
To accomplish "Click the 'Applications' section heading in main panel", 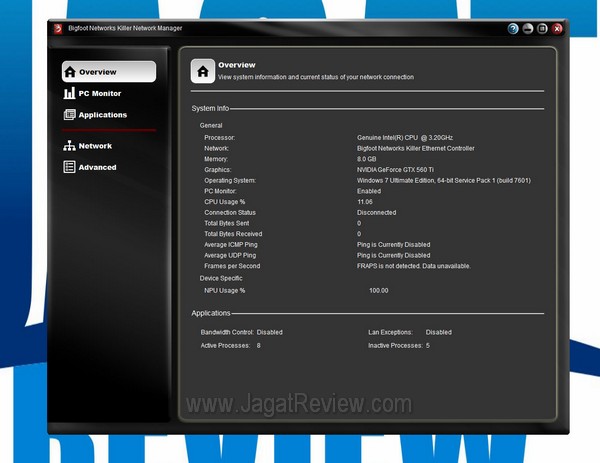I will click(x=211, y=313).
